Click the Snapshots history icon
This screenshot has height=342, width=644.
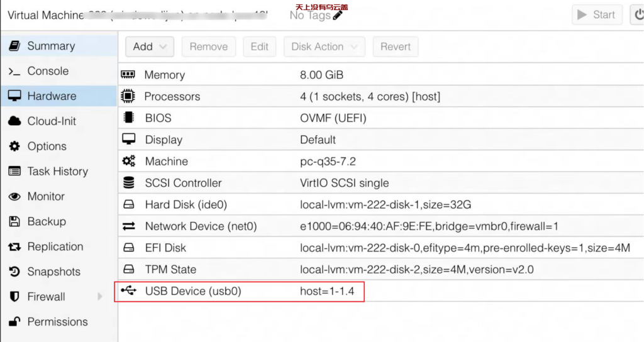14,272
